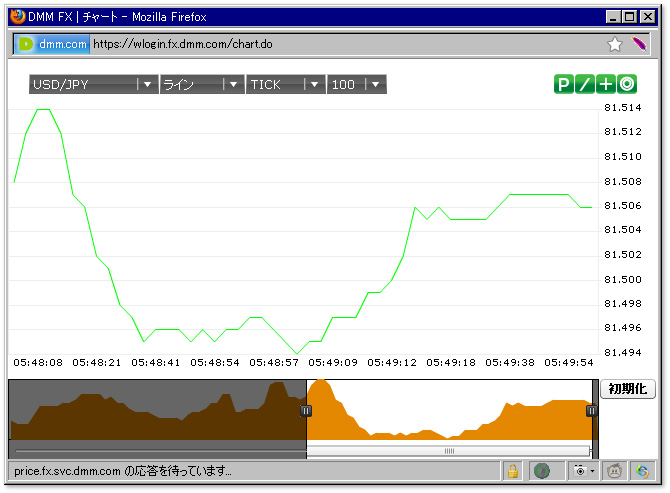Click the padlock security icon in status bar
Viewport: 670px width, 493px height.
coord(513,471)
